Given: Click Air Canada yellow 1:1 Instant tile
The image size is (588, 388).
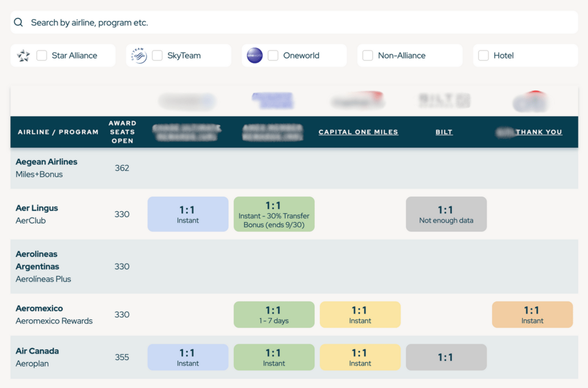Looking at the screenshot, I should (360, 357).
